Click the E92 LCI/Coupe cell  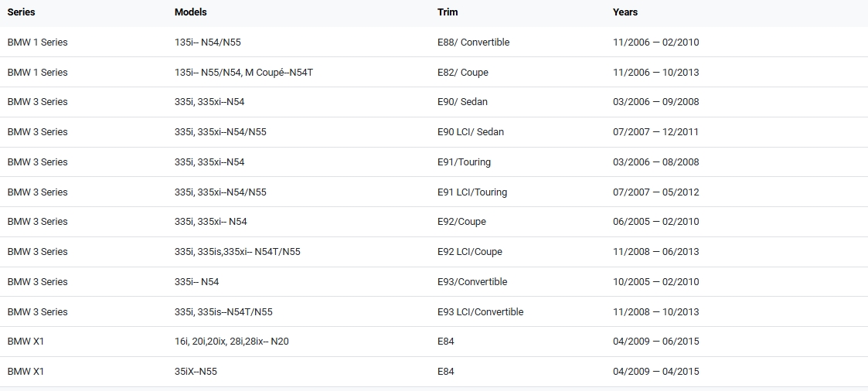(x=469, y=252)
